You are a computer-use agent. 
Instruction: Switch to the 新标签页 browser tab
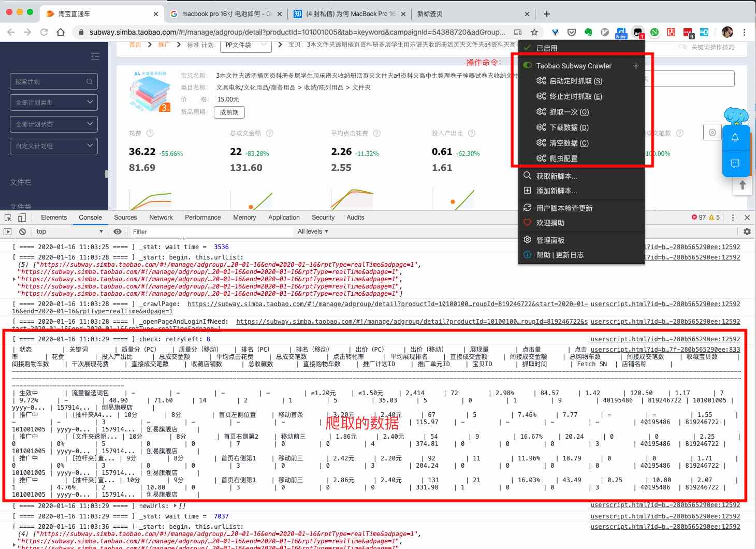pos(473,14)
